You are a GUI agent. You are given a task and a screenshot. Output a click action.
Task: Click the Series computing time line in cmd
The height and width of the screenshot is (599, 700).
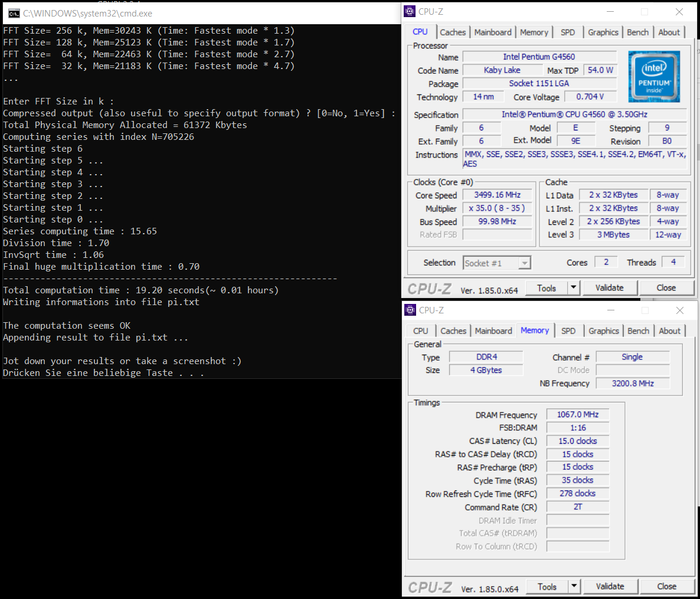(80, 231)
